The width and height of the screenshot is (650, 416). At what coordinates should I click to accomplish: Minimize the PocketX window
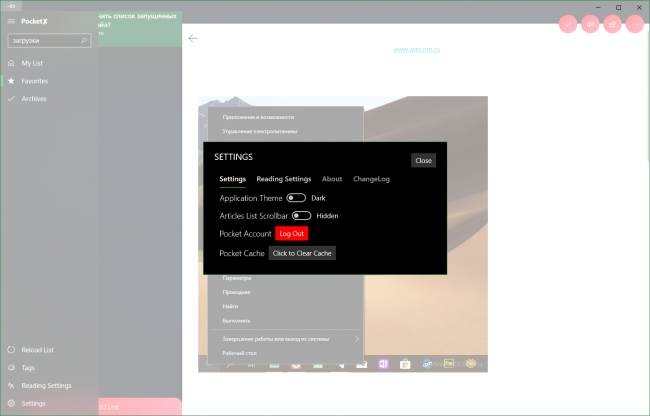[x=599, y=7]
